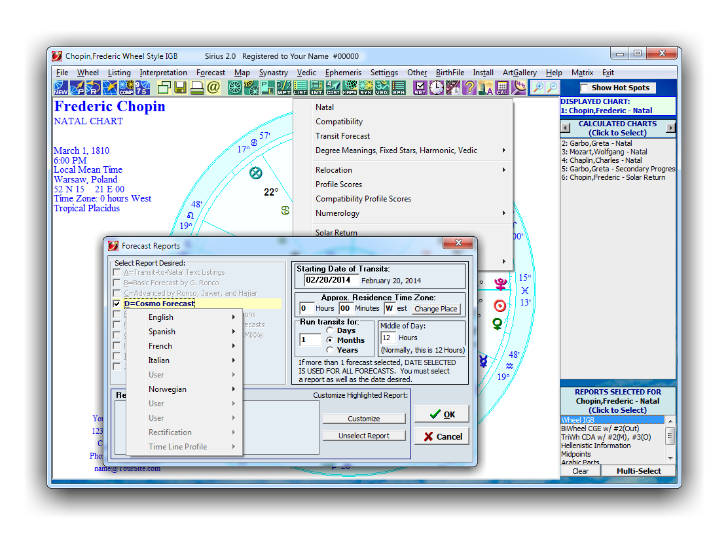Click the printer icon in toolbar
This screenshot has width=728, height=560.
tap(197, 88)
